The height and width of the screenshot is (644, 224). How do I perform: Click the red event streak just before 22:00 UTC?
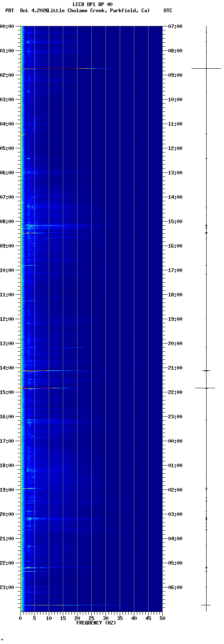pos(47,388)
